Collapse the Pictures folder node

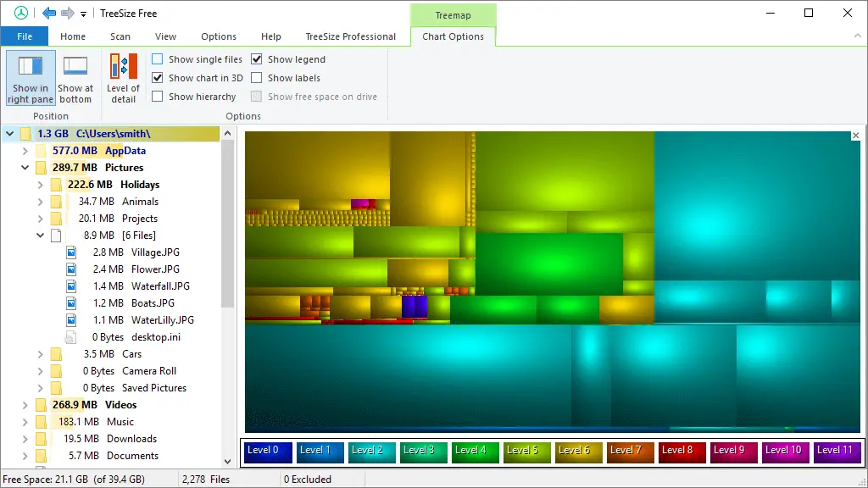pyautogui.click(x=25, y=168)
